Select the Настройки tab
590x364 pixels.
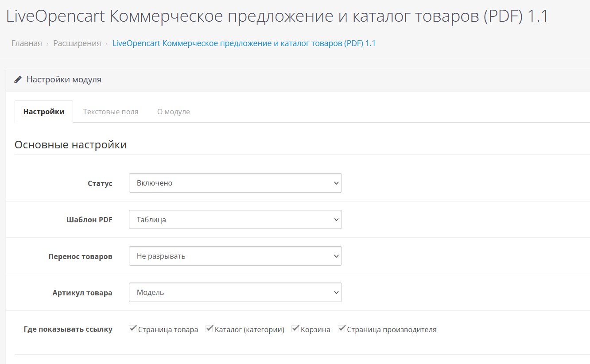[x=44, y=112]
